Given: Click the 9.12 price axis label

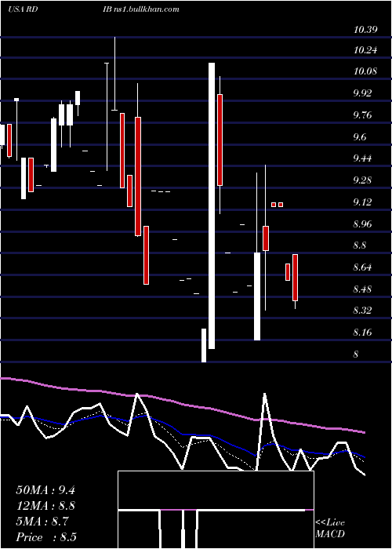Looking at the screenshot, I should pyautogui.click(x=362, y=202).
